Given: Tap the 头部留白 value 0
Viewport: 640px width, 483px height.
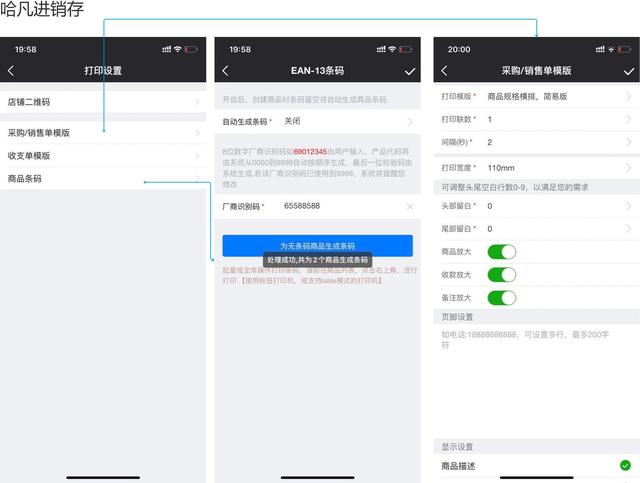Looking at the screenshot, I should click(x=490, y=206).
